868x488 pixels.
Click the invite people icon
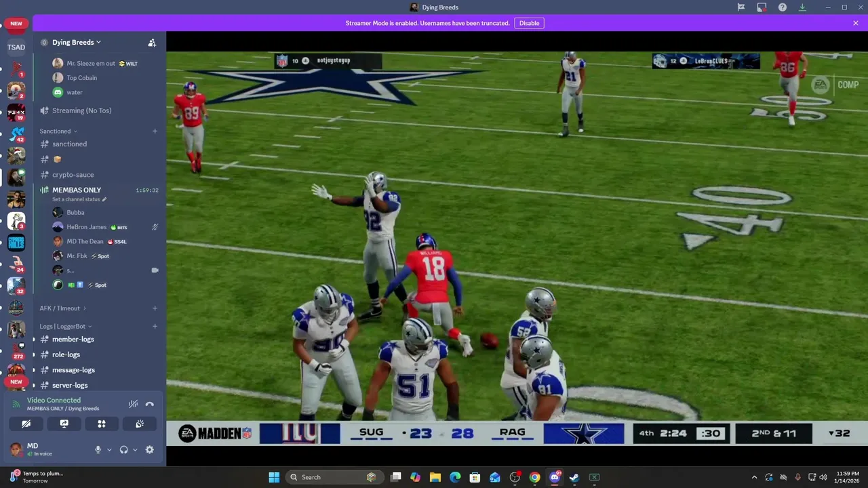tap(152, 42)
